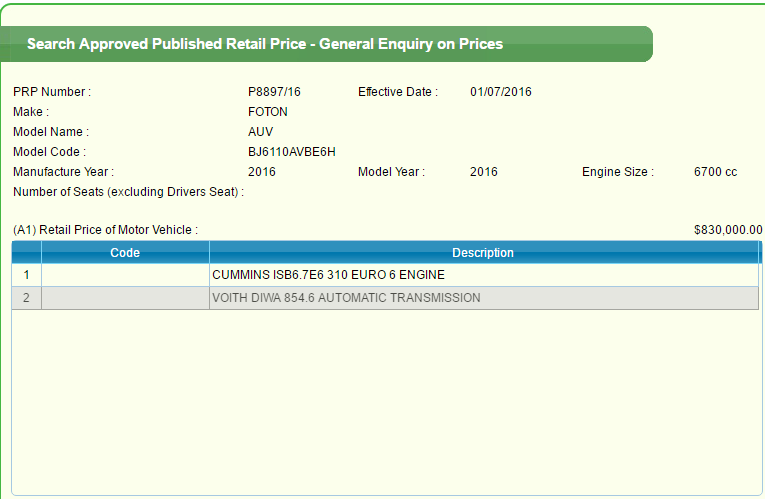
Task: Click the empty Code cell in row 1
Action: coord(125,274)
